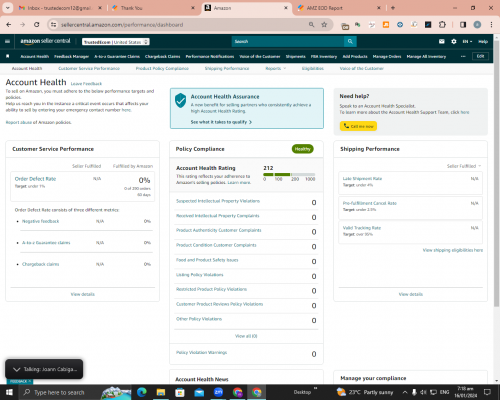This screenshot has width=500, height=400.
Task: Open the Chrome profile avatar
Action: click(477, 25)
